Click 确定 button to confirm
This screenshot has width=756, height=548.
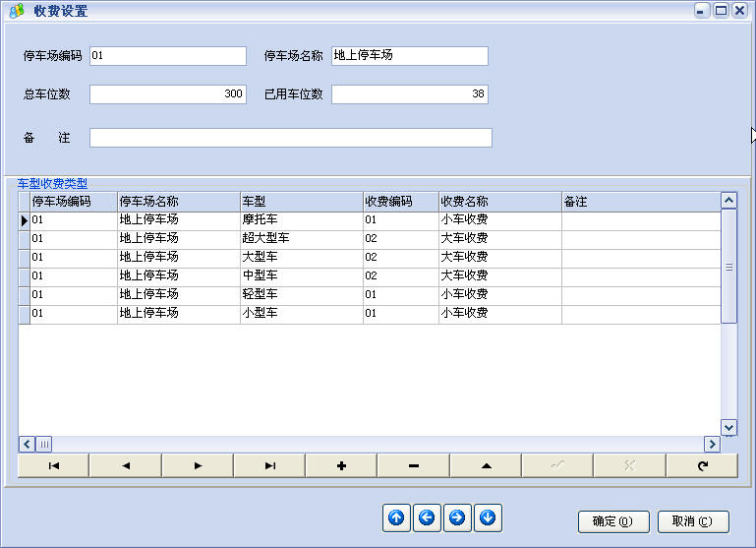point(612,521)
